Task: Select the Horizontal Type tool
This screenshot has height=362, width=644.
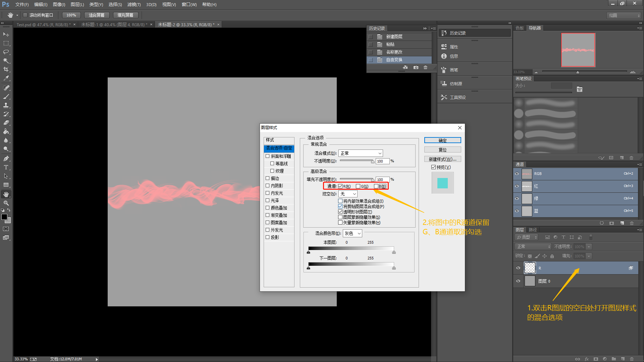Action: pyautogui.click(x=6, y=167)
